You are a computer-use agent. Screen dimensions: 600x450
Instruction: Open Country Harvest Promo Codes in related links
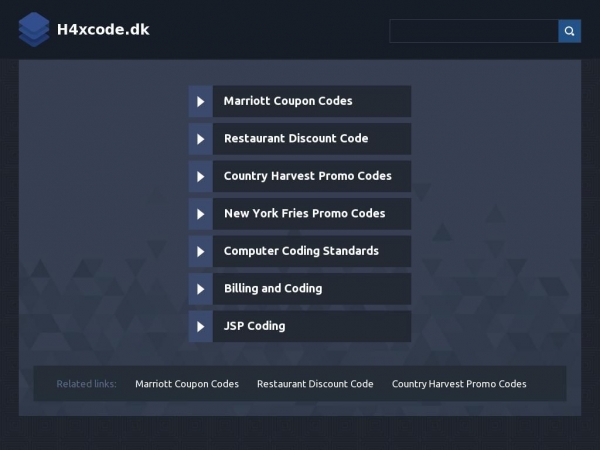(459, 384)
